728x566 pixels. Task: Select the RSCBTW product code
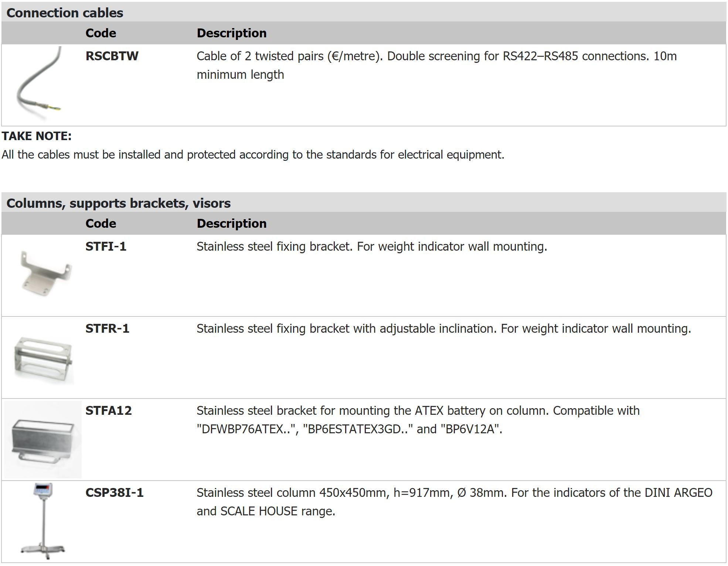coord(112,56)
